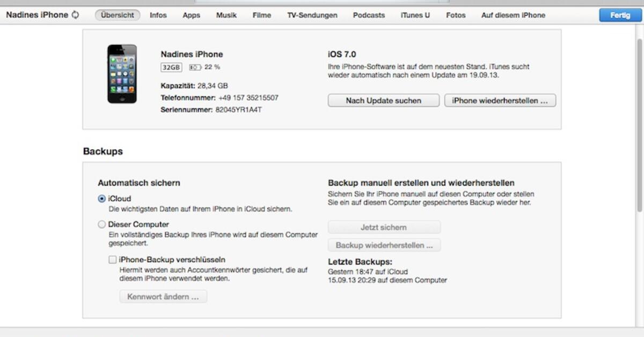
Task: Click Backup wiederherstellen button
Action: (384, 245)
